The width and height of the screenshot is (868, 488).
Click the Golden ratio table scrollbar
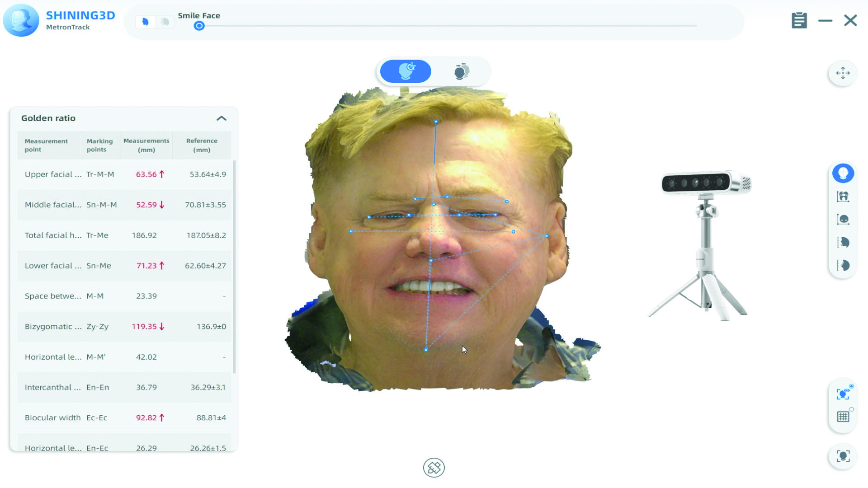(234, 267)
